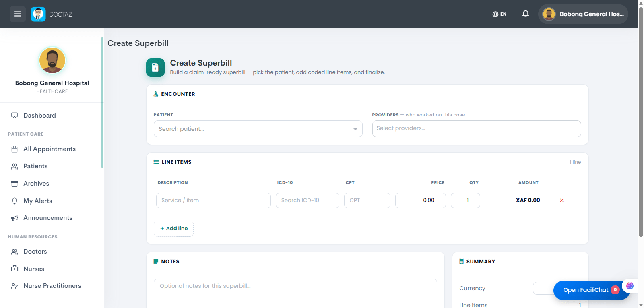Open All Appointments page
This screenshot has height=308, width=644.
50,149
